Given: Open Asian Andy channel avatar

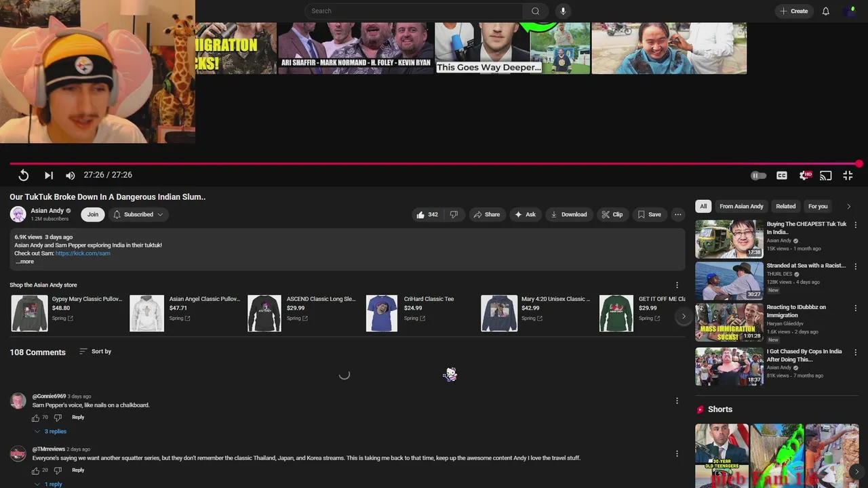Looking at the screenshot, I should pyautogui.click(x=18, y=214).
